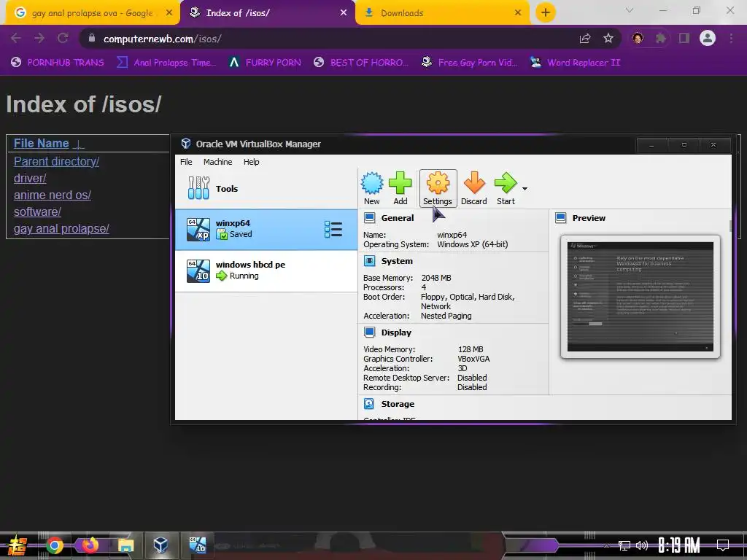Open the BEST OF HORRO... bookmark
This screenshot has width=747, height=560.
[x=360, y=63]
